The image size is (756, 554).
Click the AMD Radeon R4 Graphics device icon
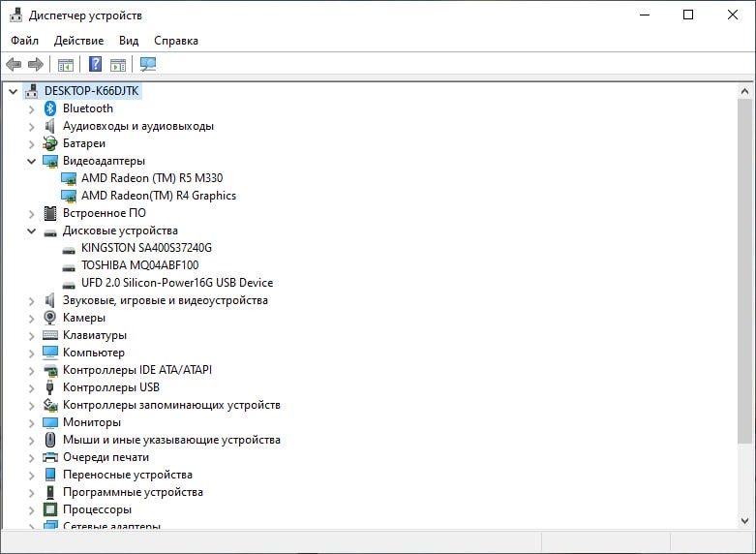coord(69,196)
